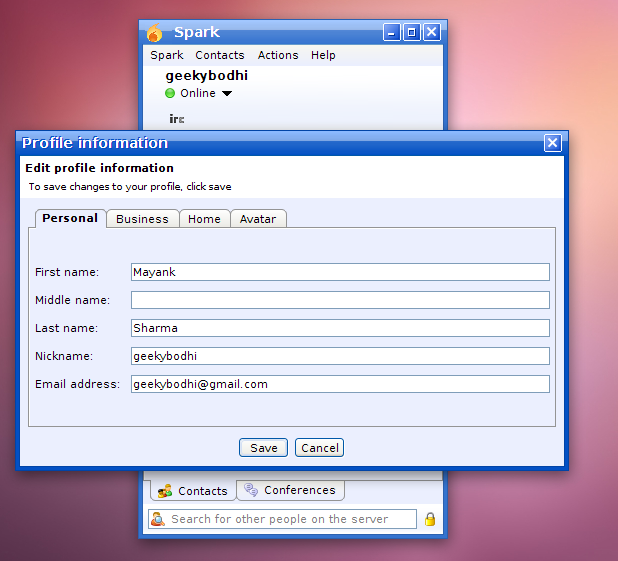Open the Spark menu

[x=167, y=55]
